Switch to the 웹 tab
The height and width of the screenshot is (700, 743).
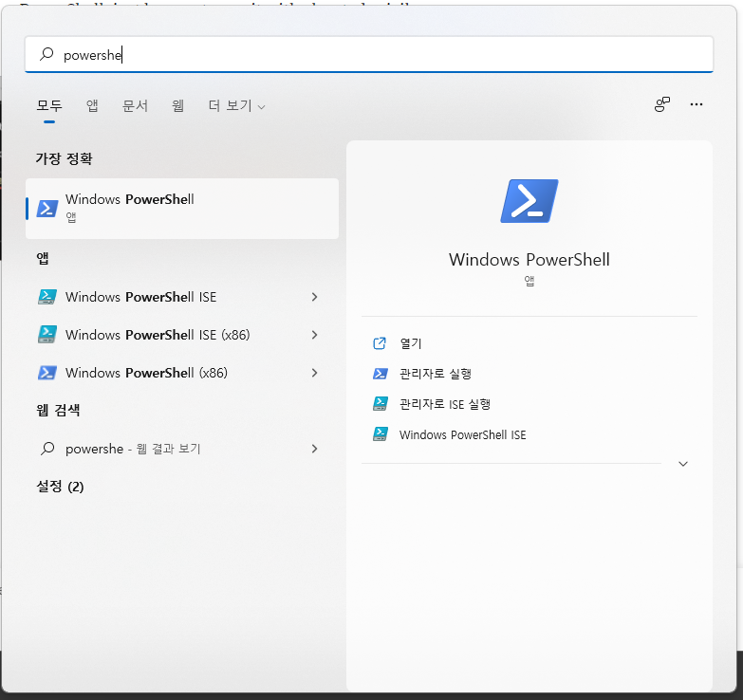click(x=177, y=105)
